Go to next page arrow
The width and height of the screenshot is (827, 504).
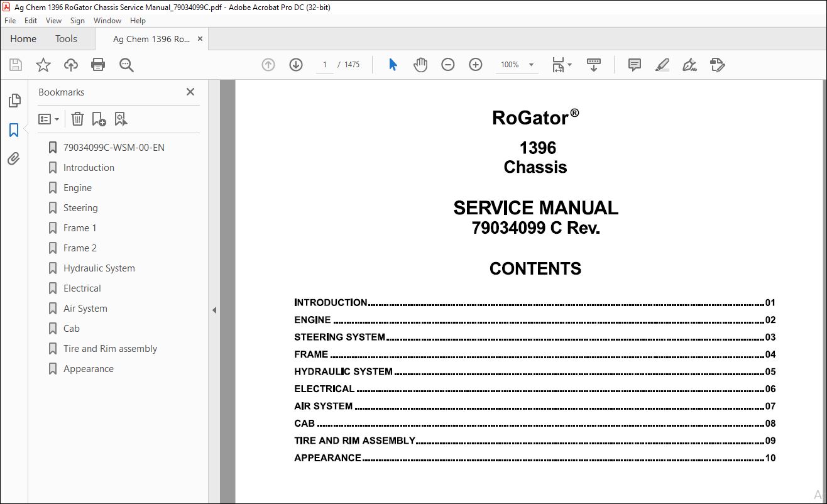[x=296, y=65]
